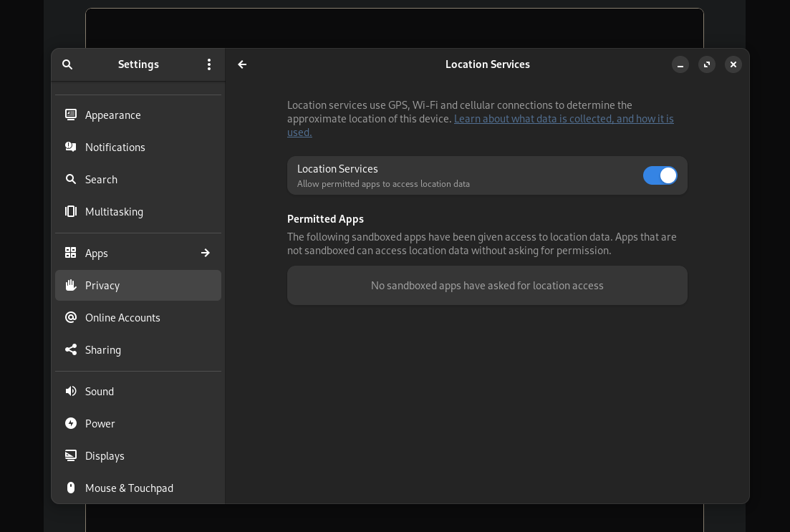The width and height of the screenshot is (790, 532).
Task: Click the Multitasking panel icon
Action: (x=71, y=212)
